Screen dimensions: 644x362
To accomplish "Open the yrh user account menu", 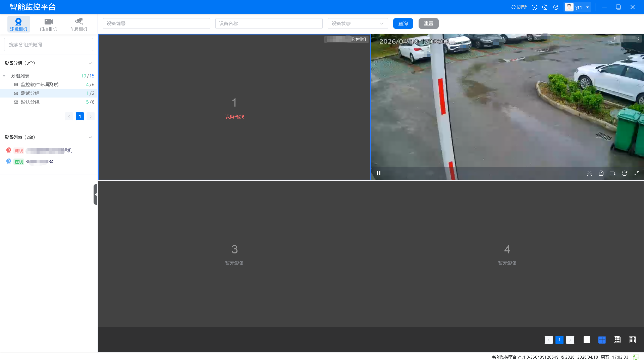I will coord(578,7).
